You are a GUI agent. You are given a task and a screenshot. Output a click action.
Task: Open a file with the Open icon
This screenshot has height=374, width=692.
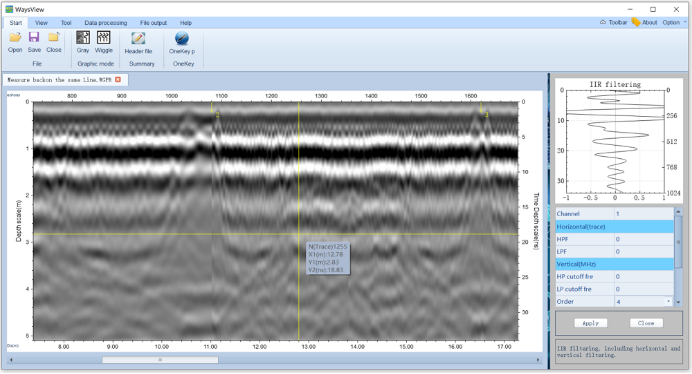click(15, 42)
